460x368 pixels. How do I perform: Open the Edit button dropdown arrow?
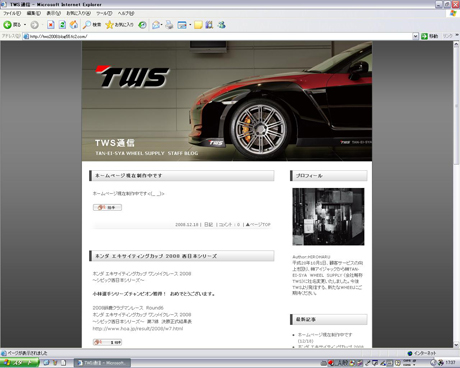click(x=190, y=25)
